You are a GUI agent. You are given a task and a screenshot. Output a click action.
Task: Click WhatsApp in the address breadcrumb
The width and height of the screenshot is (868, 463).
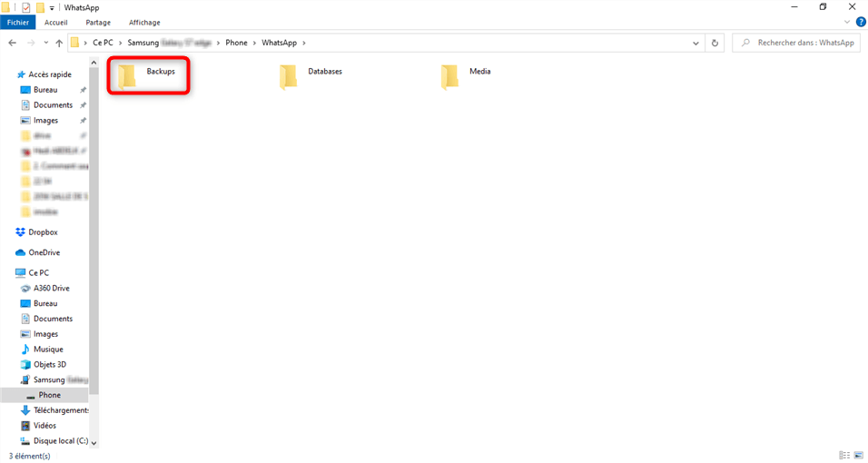pyautogui.click(x=279, y=43)
